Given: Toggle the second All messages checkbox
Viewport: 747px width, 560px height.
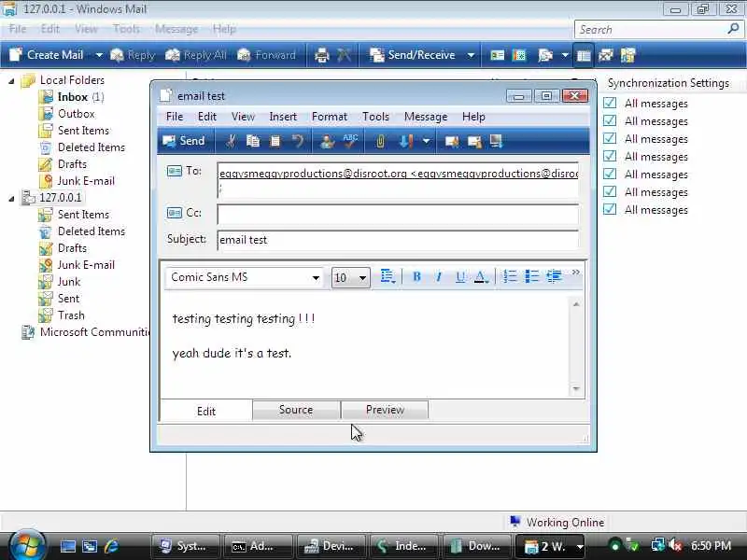Looking at the screenshot, I should (x=610, y=120).
